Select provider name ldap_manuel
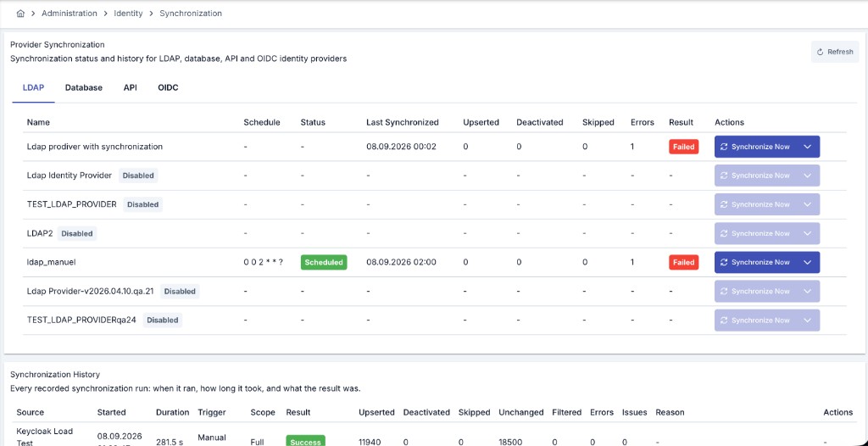Image resolution: width=868 pixels, height=446 pixels. coord(52,262)
